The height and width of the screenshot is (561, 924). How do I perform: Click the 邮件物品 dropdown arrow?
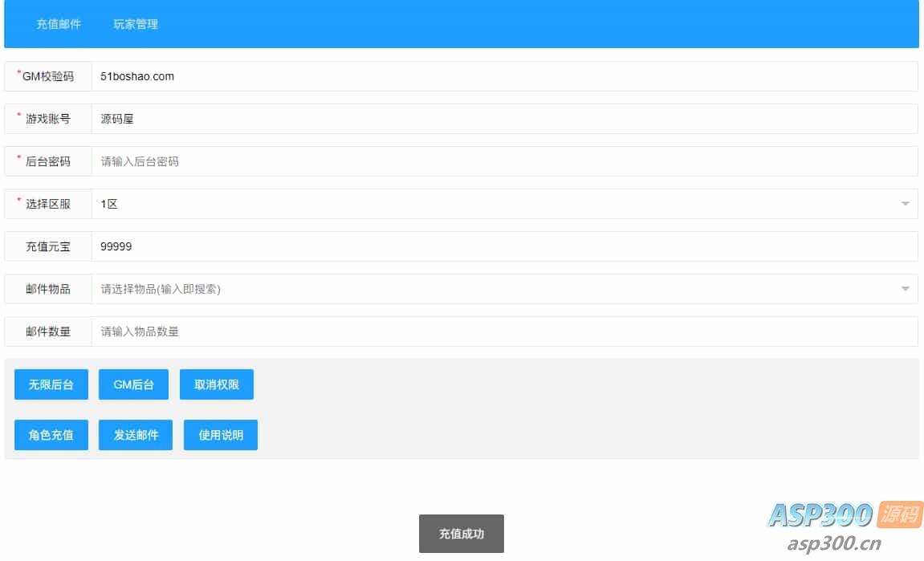pyautogui.click(x=906, y=289)
